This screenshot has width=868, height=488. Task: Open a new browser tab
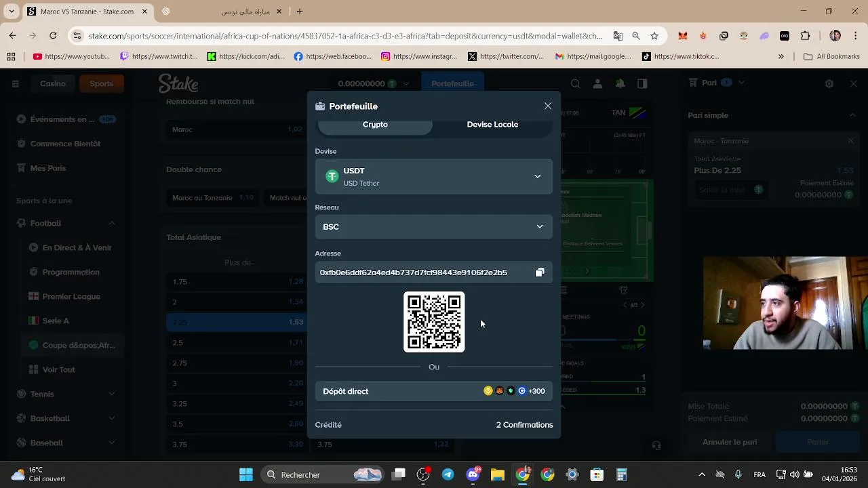[x=300, y=11]
